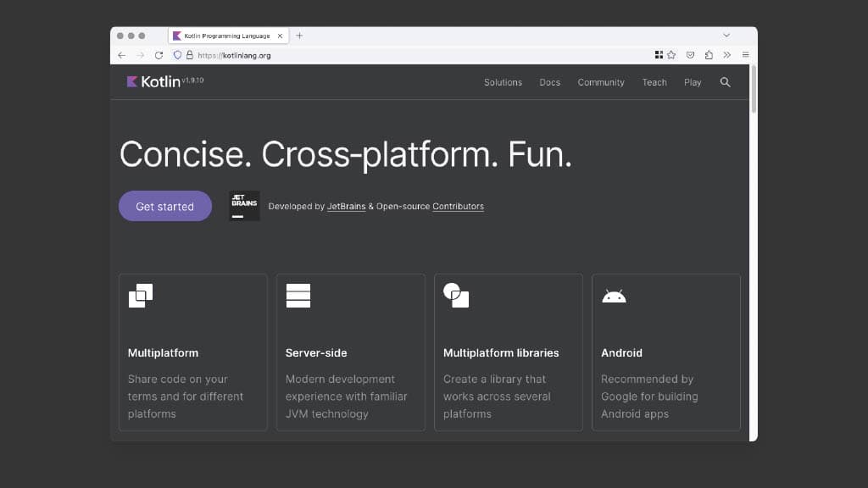The width and height of the screenshot is (868, 488).
Task: Bookmark this page with the star icon
Action: tap(671, 55)
